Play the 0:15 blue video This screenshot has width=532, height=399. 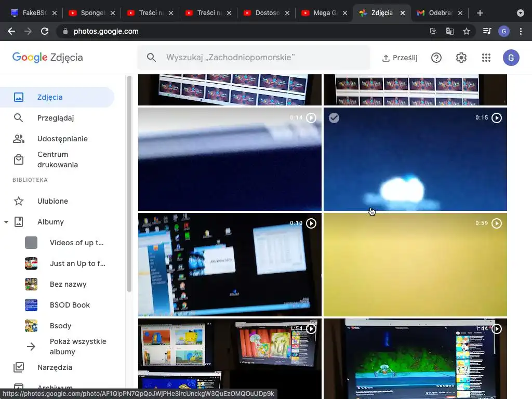coord(497,118)
